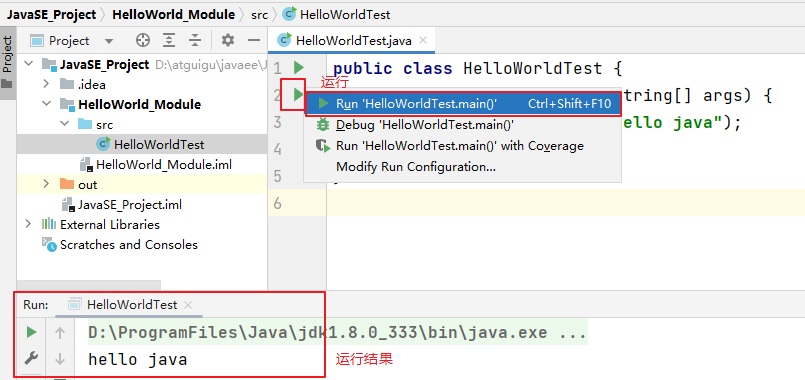The height and width of the screenshot is (380, 805).
Task: Expand the out folder
Action: 46,184
